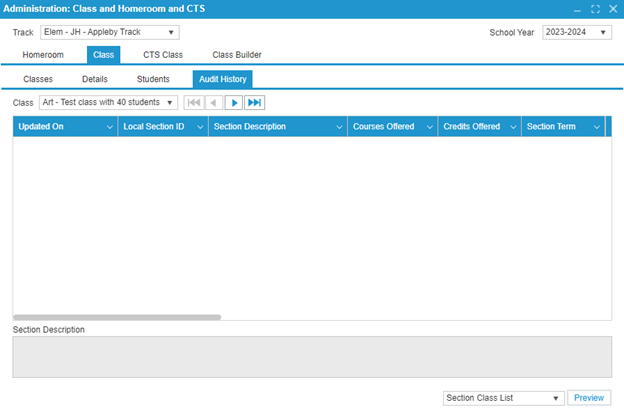This screenshot has height=414, width=624.
Task: Go to the previous class record
Action: pos(214,102)
